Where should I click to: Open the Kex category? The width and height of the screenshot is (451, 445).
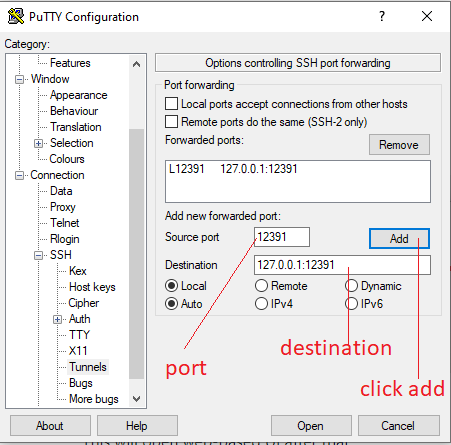(x=78, y=271)
